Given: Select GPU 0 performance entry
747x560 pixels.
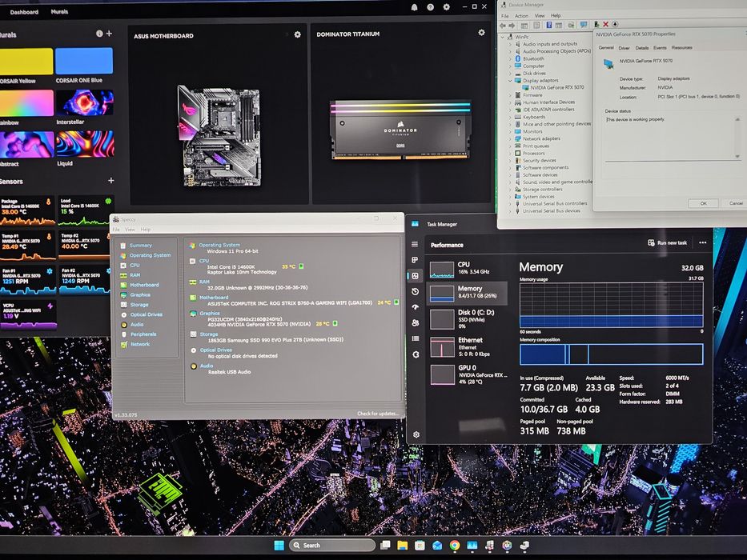Looking at the screenshot, I should 468,374.
